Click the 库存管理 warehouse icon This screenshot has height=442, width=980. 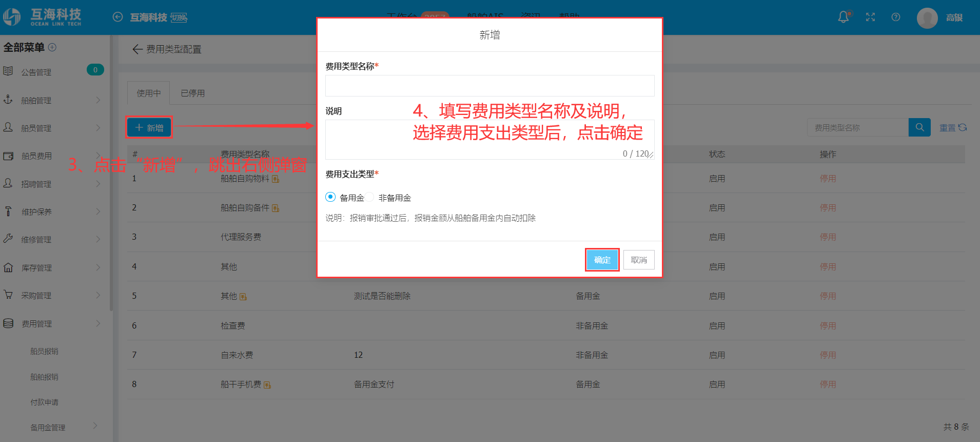coord(8,267)
